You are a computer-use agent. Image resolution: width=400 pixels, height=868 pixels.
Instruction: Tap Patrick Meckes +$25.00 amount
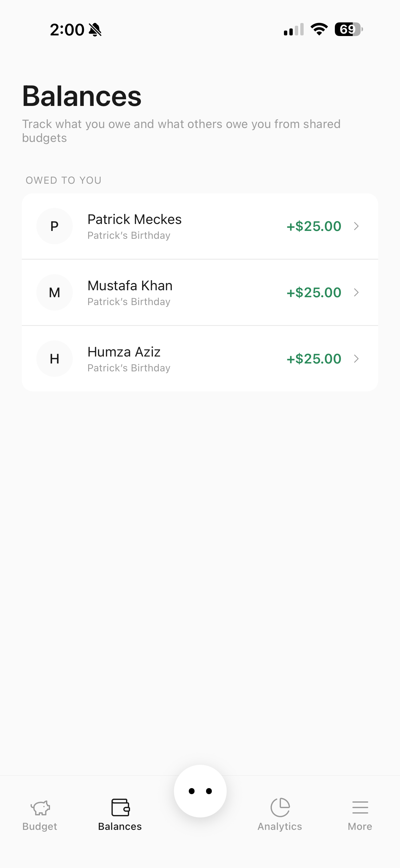point(314,226)
